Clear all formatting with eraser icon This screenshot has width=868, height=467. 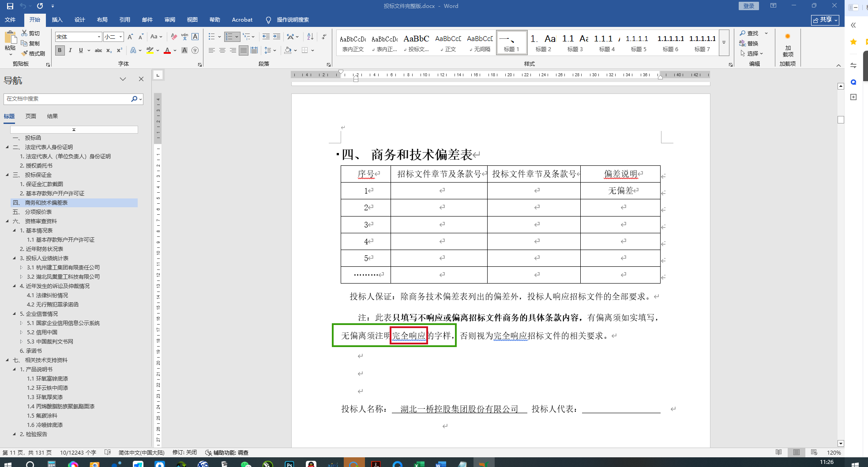tap(174, 37)
